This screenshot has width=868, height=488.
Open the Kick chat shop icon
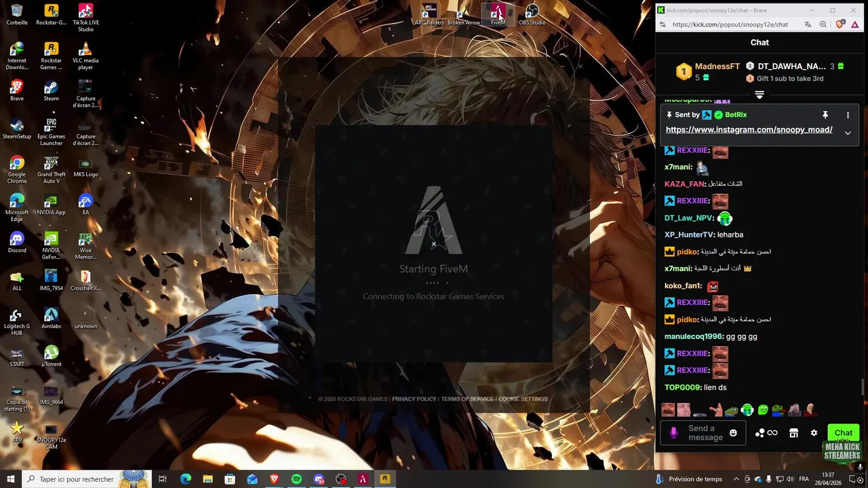pyautogui.click(x=793, y=433)
